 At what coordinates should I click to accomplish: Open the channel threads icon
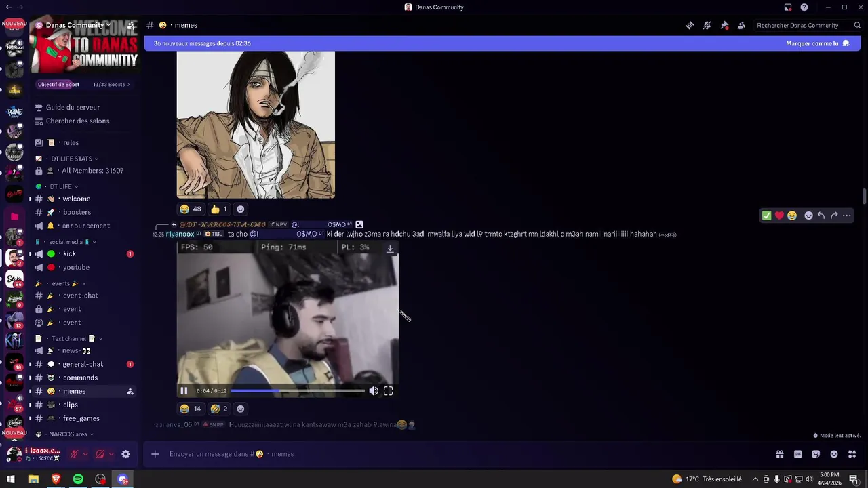click(690, 25)
